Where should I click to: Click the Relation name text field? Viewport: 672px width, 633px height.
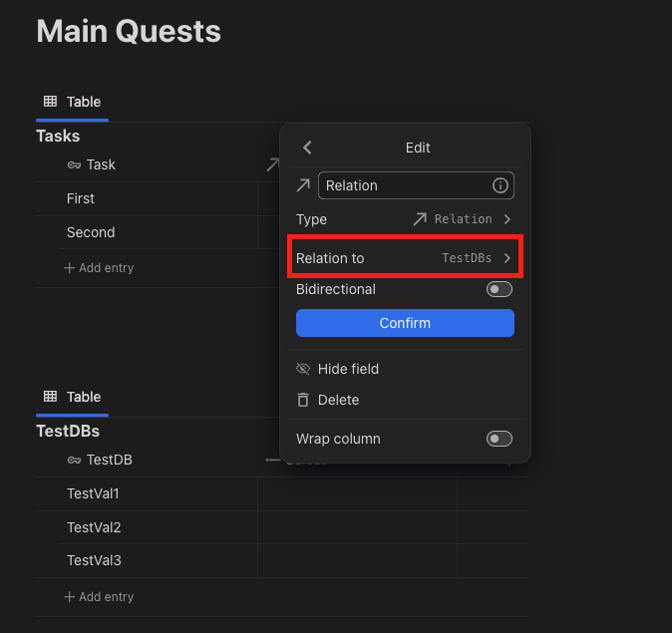pyautogui.click(x=404, y=185)
